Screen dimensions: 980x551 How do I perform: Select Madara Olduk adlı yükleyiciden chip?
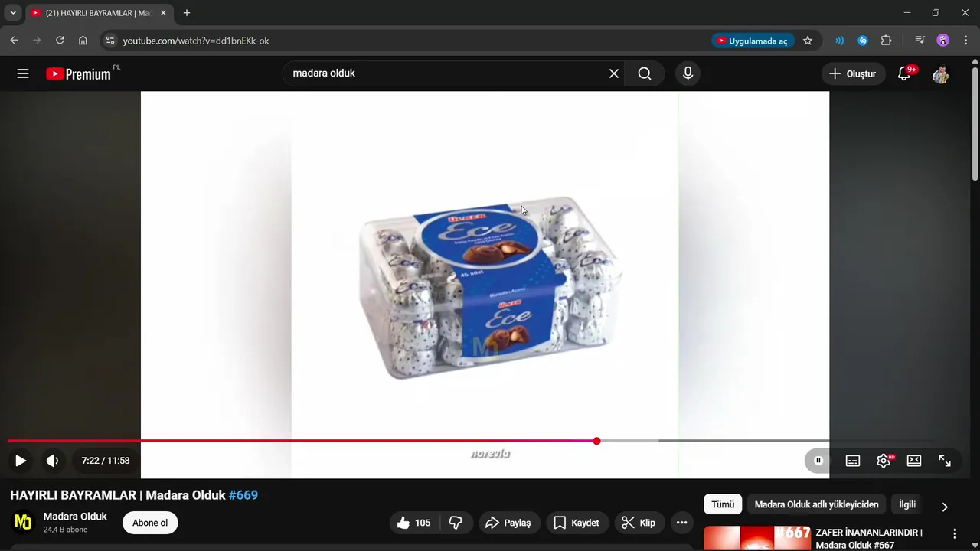pyautogui.click(x=816, y=504)
